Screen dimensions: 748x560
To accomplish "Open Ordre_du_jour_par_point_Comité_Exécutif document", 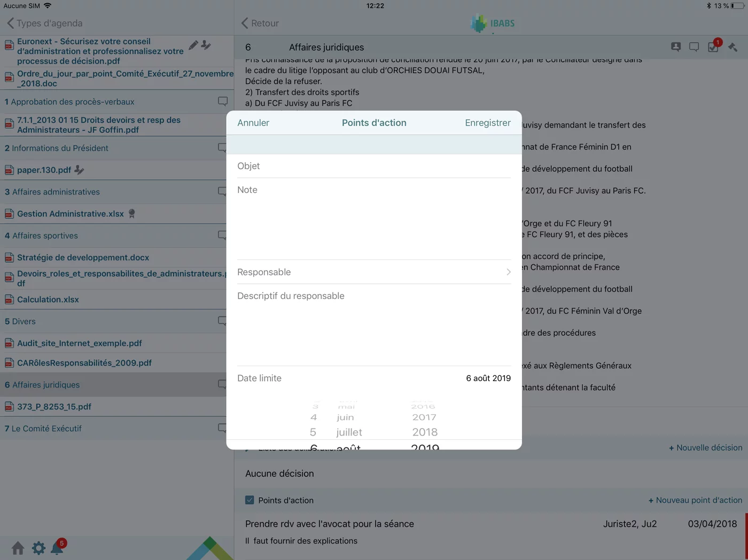I will [x=125, y=78].
